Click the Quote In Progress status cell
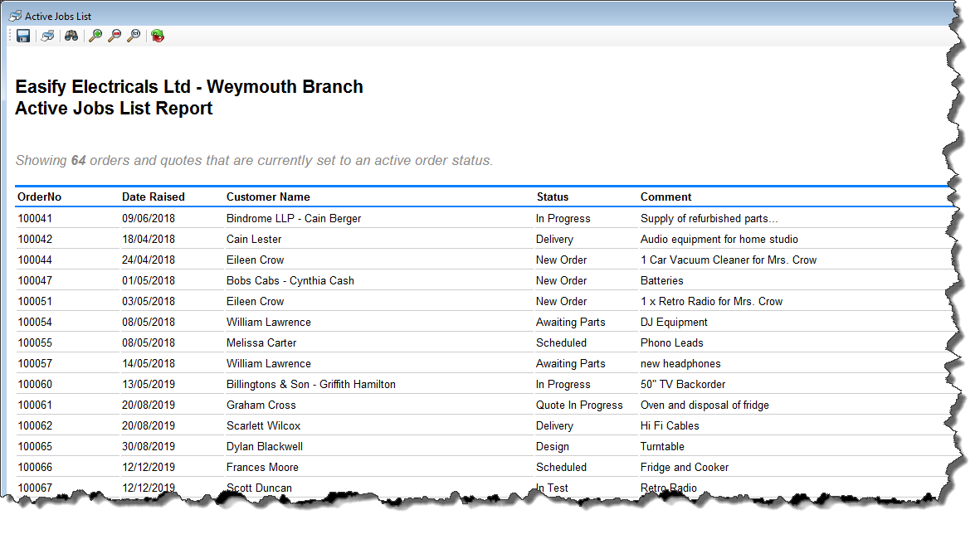Screen dimensions: 980x539 pos(579,405)
